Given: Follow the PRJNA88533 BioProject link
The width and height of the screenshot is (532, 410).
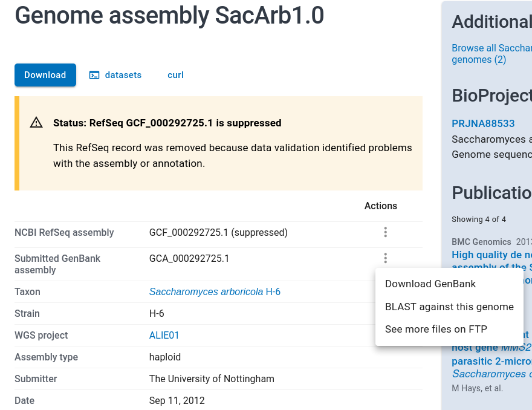Looking at the screenshot, I should [483, 123].
